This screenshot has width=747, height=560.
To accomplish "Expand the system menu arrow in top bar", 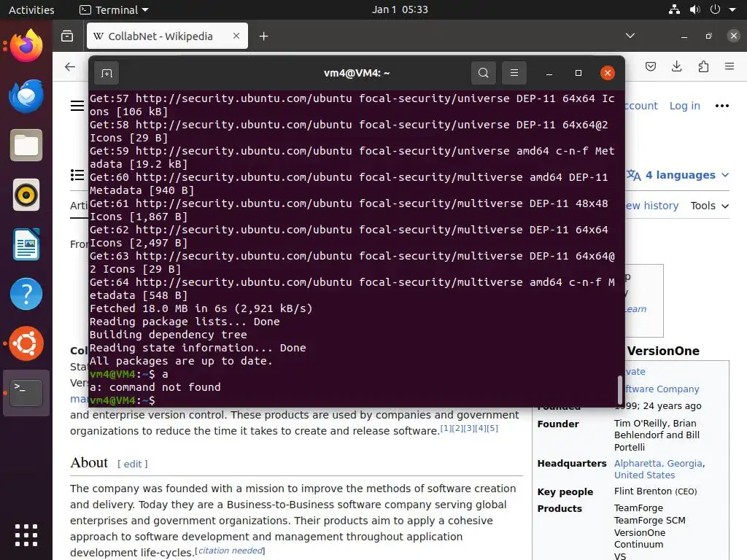I will pyautogui.click(x=732, y=9).
